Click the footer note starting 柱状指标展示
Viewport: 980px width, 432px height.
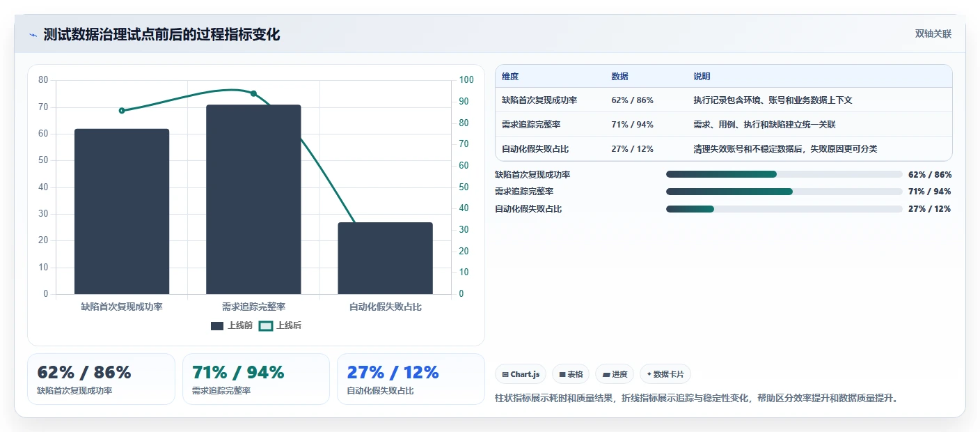(696, 399)
